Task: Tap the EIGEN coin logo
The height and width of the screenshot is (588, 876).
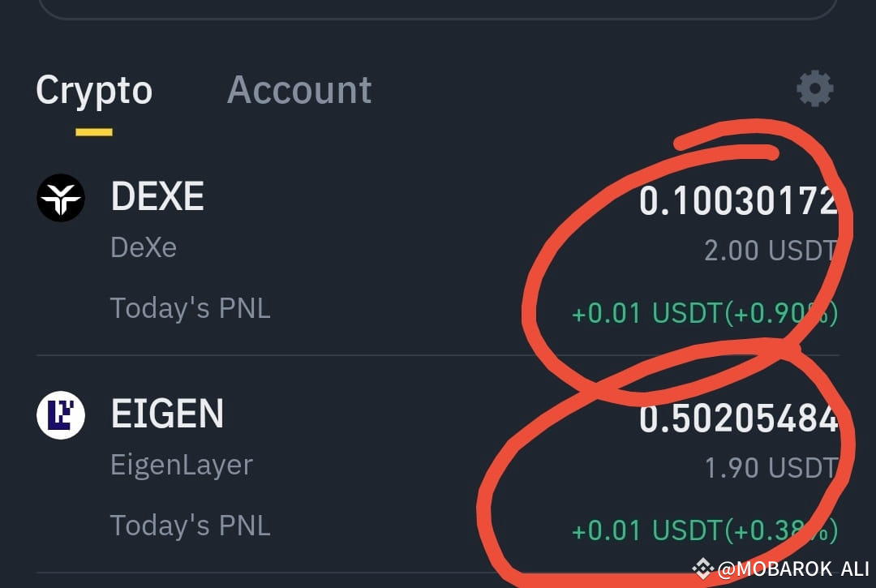Action: coord(61,415)
